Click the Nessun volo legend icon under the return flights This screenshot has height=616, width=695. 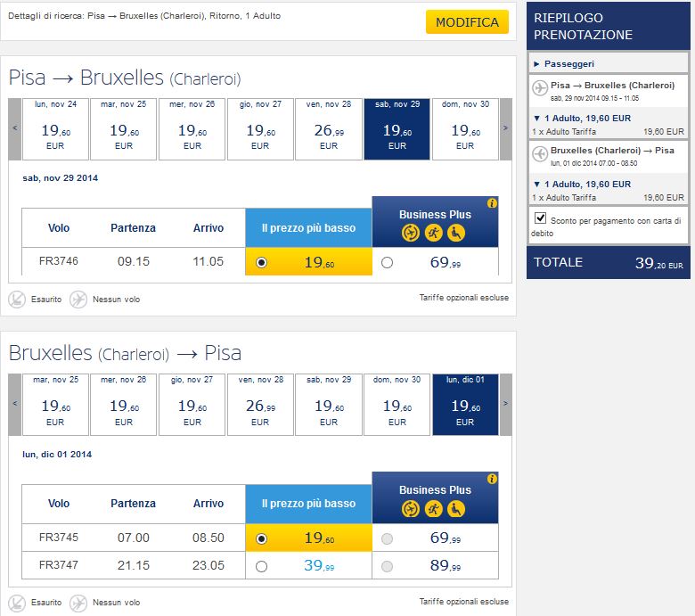coord(78,603)
